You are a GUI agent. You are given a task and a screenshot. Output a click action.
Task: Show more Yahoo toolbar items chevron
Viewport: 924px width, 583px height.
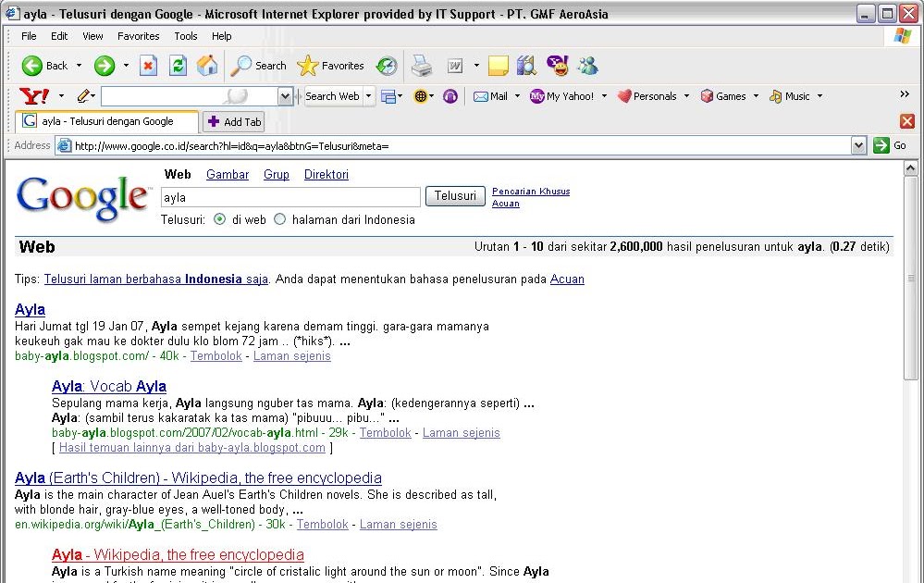click(905, 94)
